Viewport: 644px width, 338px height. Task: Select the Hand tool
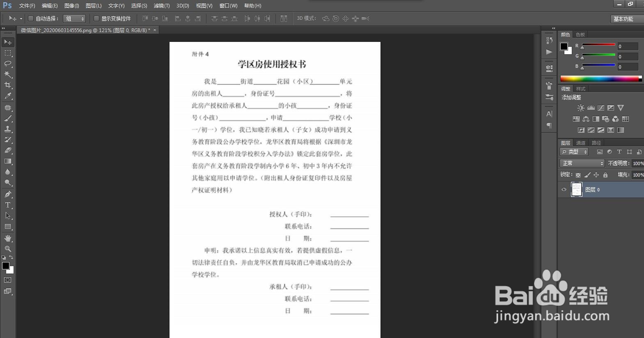8,238
